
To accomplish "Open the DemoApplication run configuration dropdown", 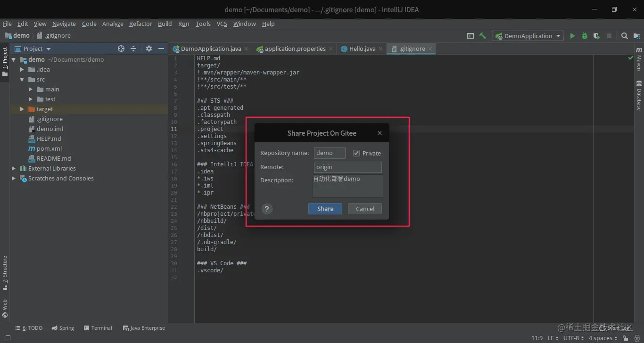I will pos(528,36).
